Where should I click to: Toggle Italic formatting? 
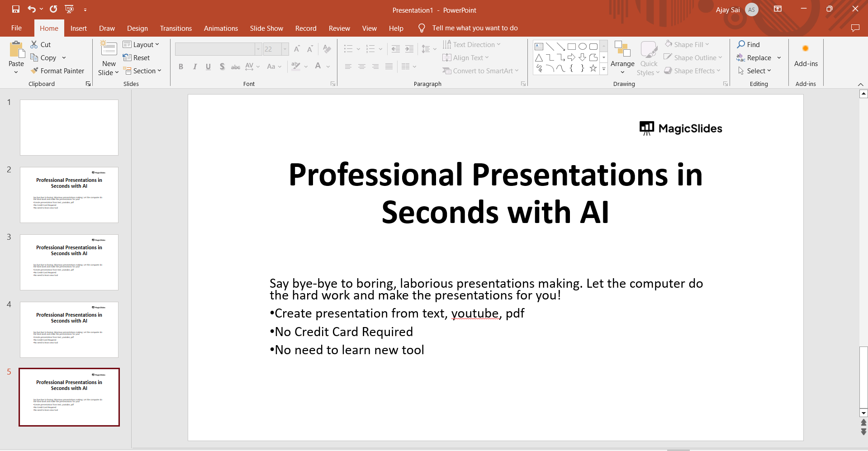click(194, 67)
